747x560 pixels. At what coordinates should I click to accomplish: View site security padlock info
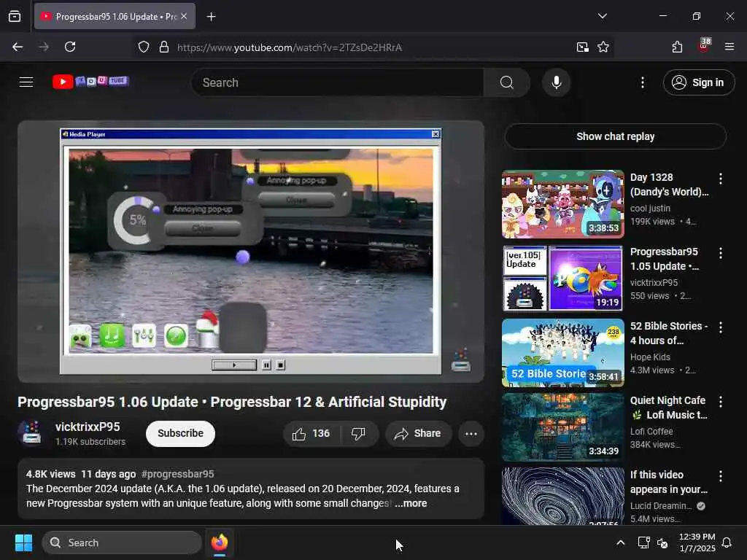click(x=164, y=47)
